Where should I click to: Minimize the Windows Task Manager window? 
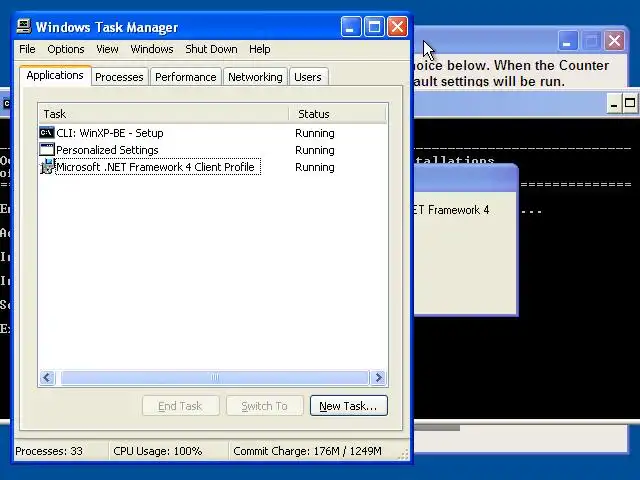coord(351,27)
